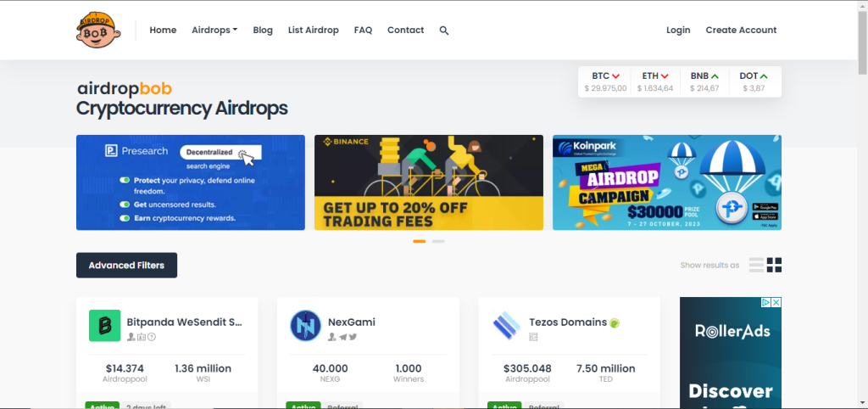This screenshot has width=868, height=409.
Task: Open the Bitpanda WeSendit green logo
Action: (104, 325)
